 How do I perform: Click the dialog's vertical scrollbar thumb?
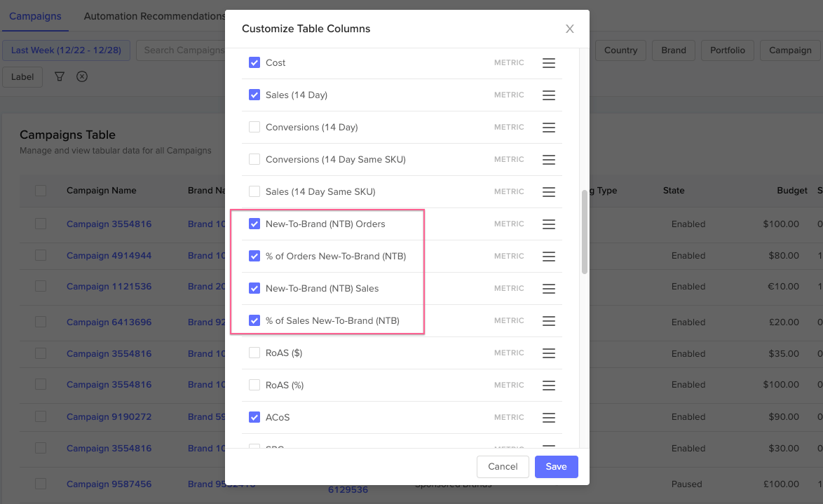coord(584,232)
